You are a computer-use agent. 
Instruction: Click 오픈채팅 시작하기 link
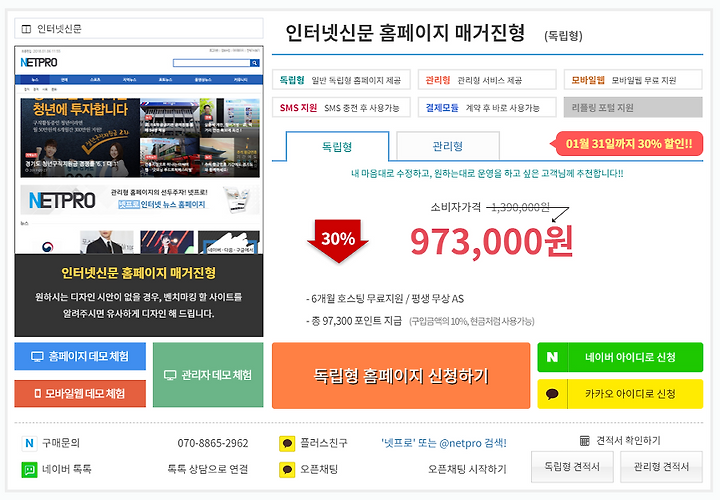(467, 469)
